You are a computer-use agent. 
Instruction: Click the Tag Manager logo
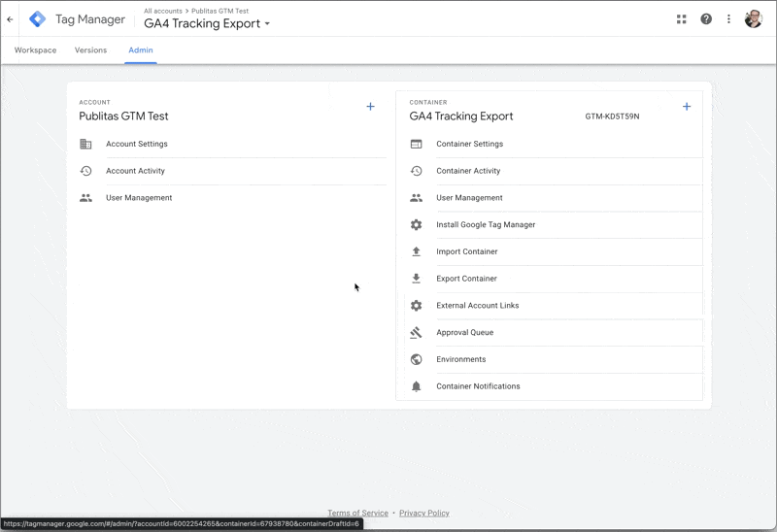(x=37, y=19)
